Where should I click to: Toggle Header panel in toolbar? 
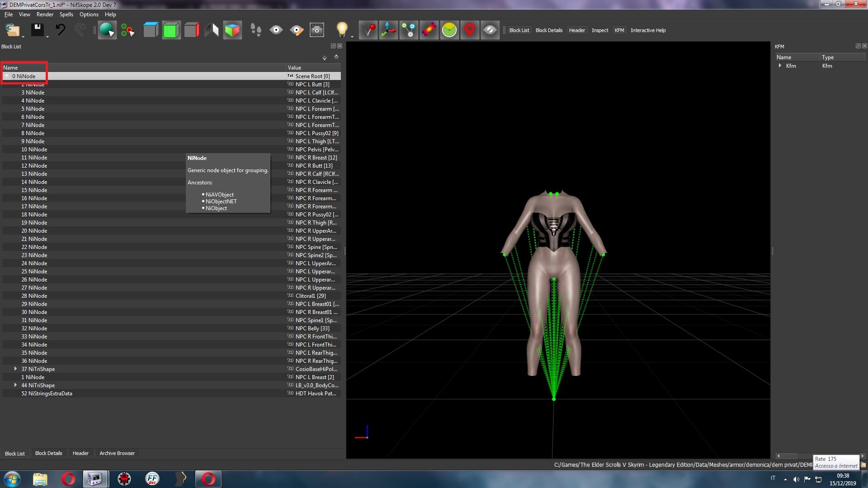[577, 30]
